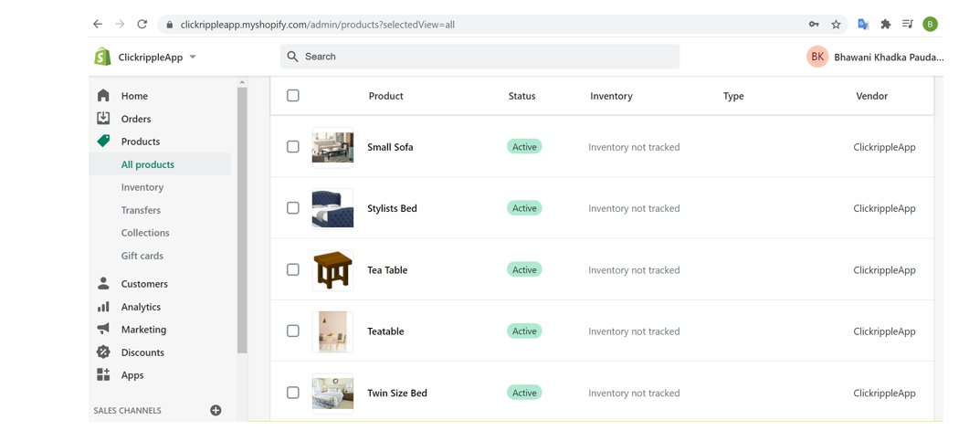Select the Tea Table row checkbox
Viewport: 980px width, 441px height.
[x=293, y=270]
